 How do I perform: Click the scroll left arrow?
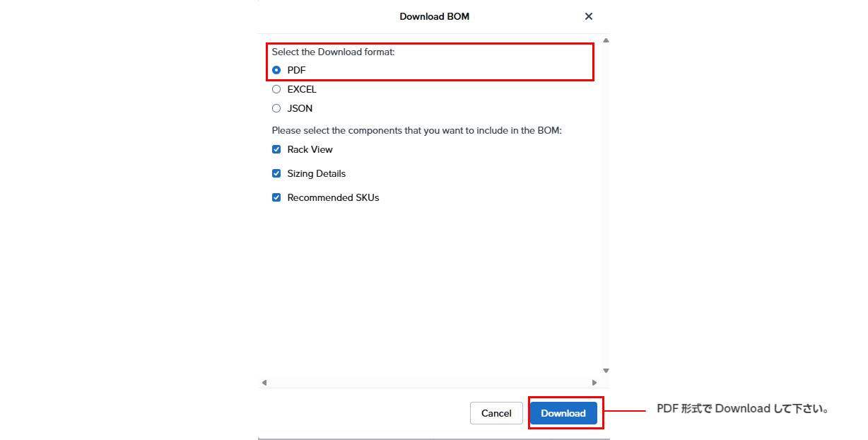(264, 383)
